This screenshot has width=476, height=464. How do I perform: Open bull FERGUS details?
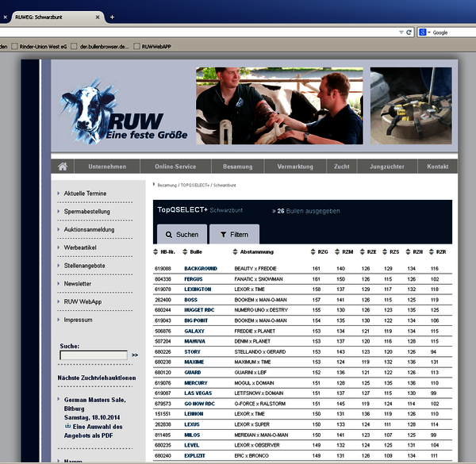click(194, 279)
